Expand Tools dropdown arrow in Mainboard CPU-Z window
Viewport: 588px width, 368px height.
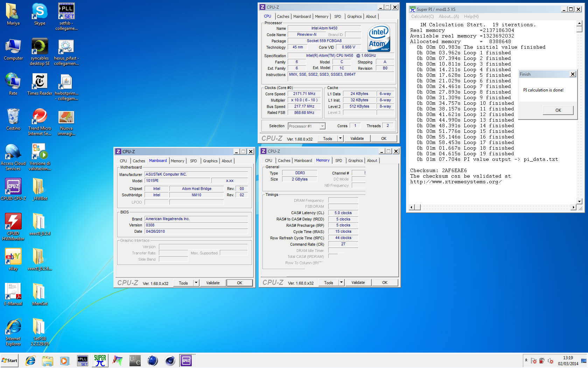[x=196, y=283]
